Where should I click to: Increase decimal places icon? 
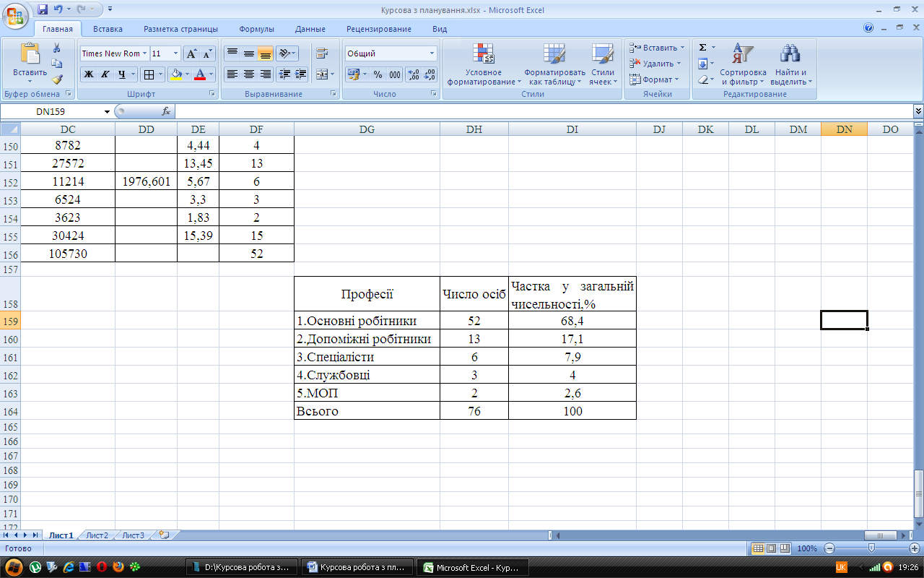413,74
